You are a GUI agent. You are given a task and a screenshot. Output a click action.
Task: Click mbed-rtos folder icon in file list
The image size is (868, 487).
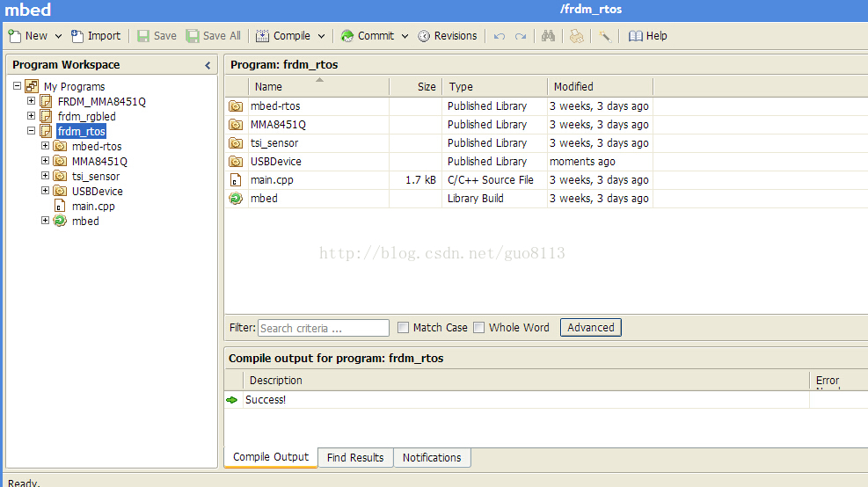[x=236, y=106]
